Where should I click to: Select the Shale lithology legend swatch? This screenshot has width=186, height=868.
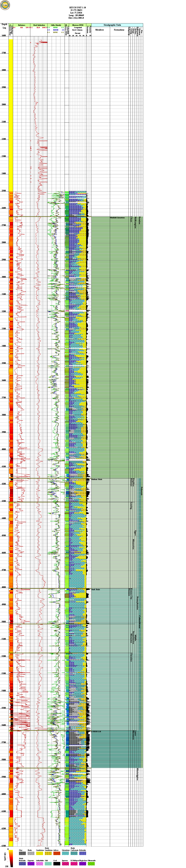click(x=31, y=854)
